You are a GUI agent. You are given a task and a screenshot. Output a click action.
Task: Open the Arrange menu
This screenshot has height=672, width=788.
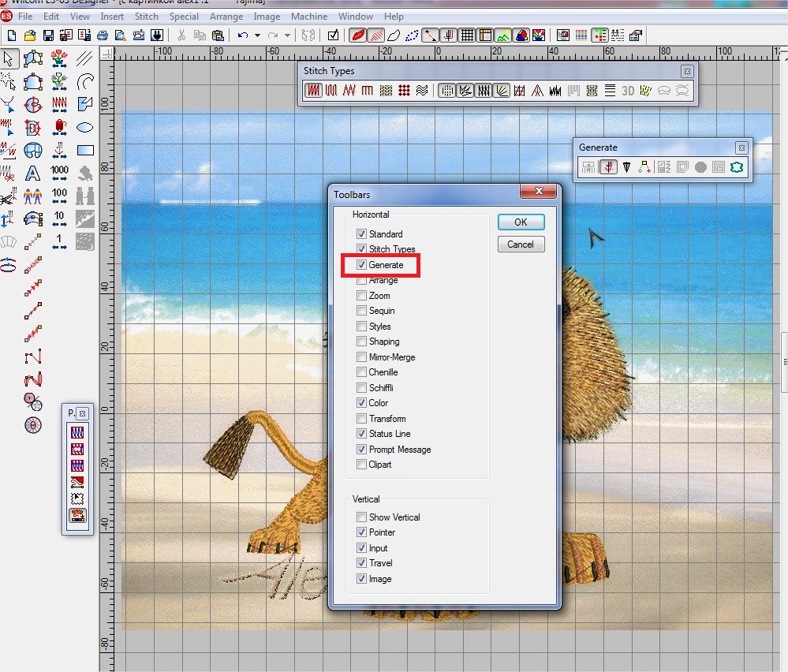[226, 16]
